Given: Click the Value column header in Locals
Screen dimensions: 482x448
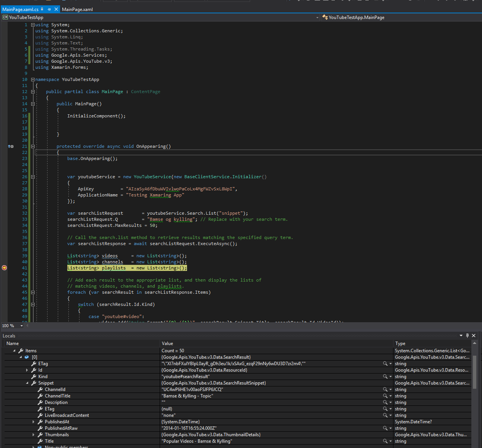Looking at the screenshot, I should (168, 344).
